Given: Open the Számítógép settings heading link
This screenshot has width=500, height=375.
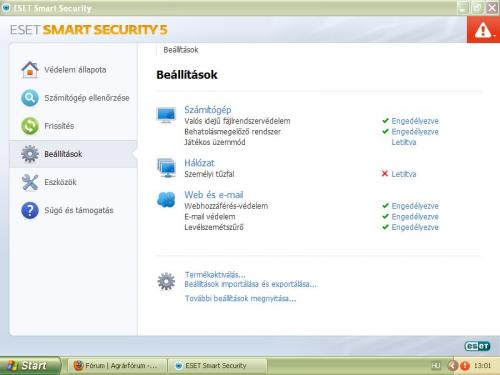Looking at the screenshot, I should coord(208,110).
